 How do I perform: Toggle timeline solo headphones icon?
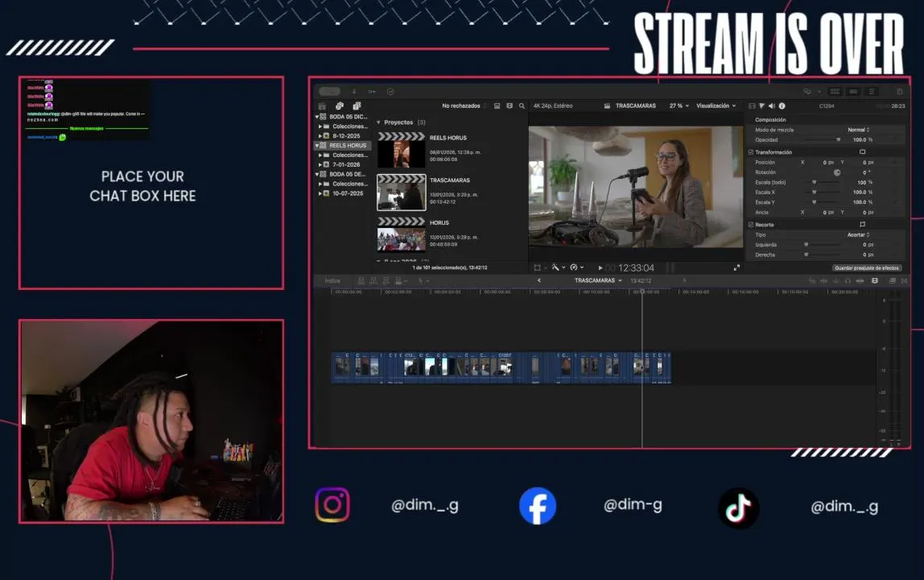click(x=848, y=281)
